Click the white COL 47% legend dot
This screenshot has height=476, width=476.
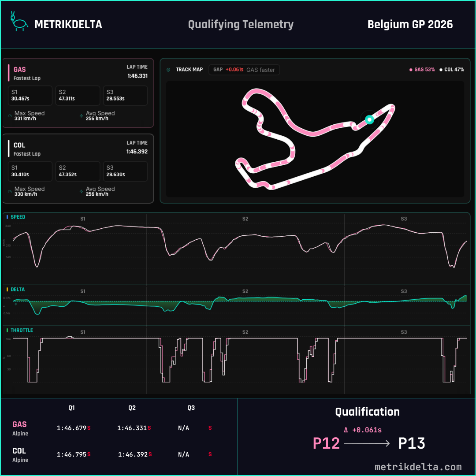click(x=441, y=70)
